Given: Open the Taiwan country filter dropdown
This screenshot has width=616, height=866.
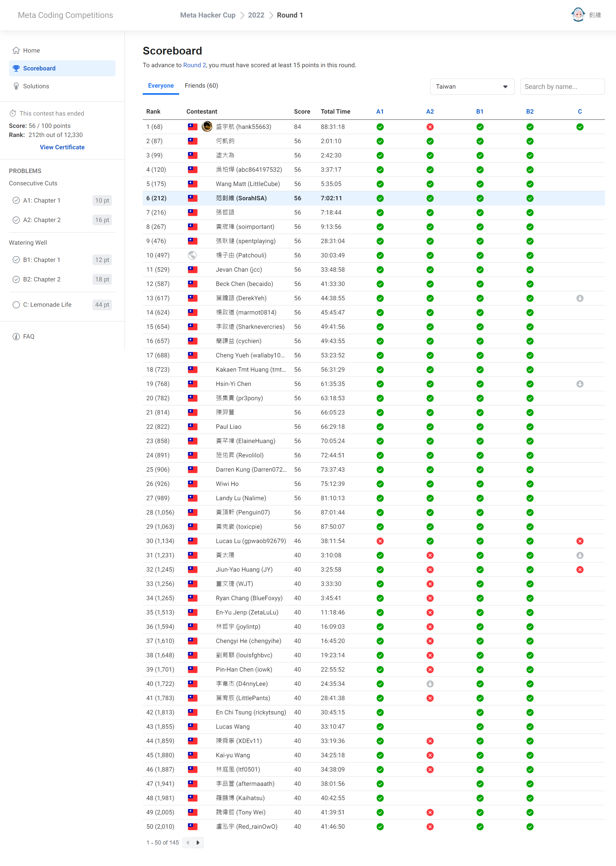Looking at the screenshot, I should coord(472,87).
